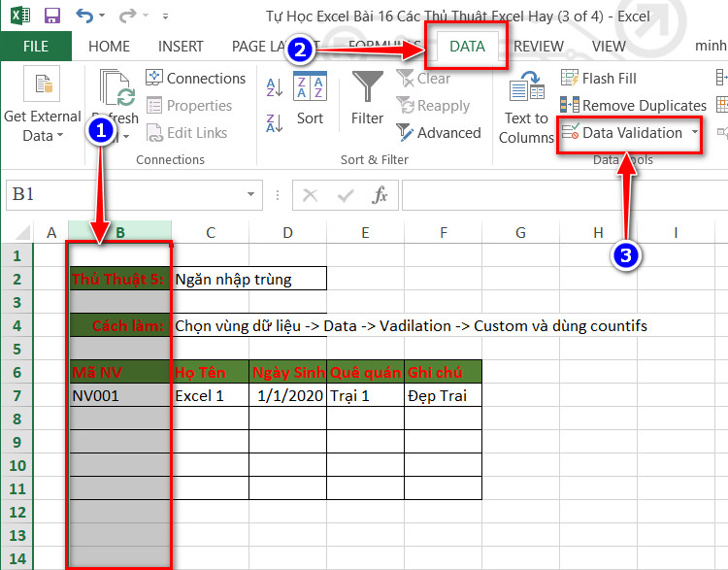The image size is (728, 570).
Task: Click the Excel application logo icon
Action: pos(20,16)
